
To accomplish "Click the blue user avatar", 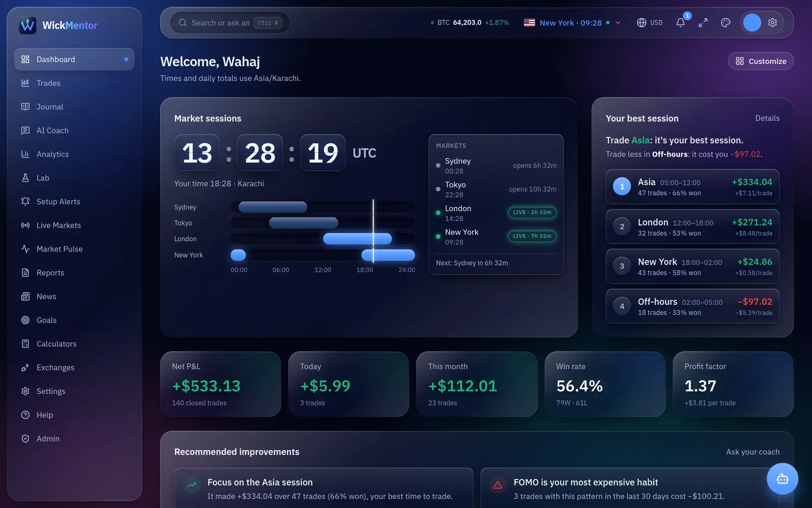I will coord(752,23).
